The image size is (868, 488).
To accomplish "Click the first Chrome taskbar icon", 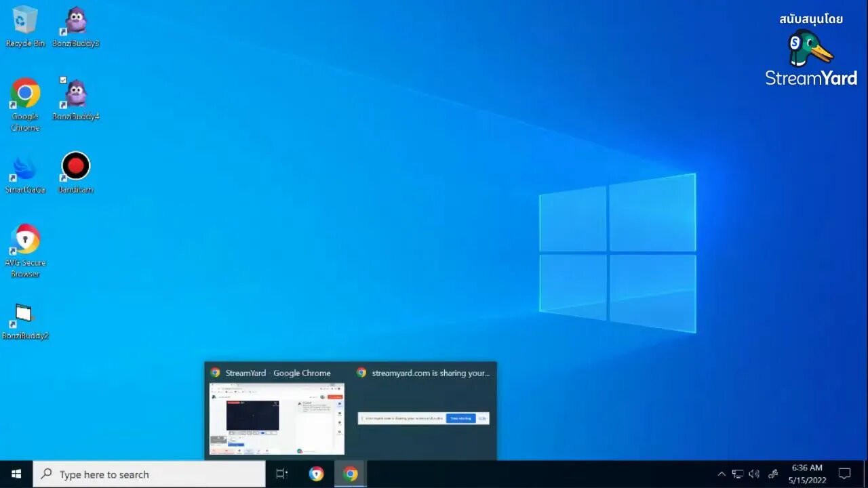I will click(x=316, y=474).
